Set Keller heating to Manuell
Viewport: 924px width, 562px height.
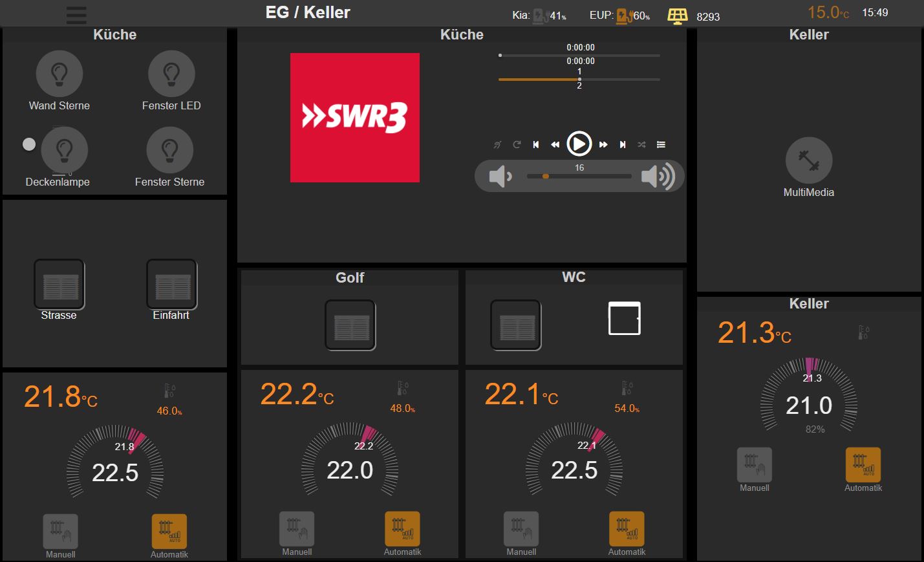(755, 465)
